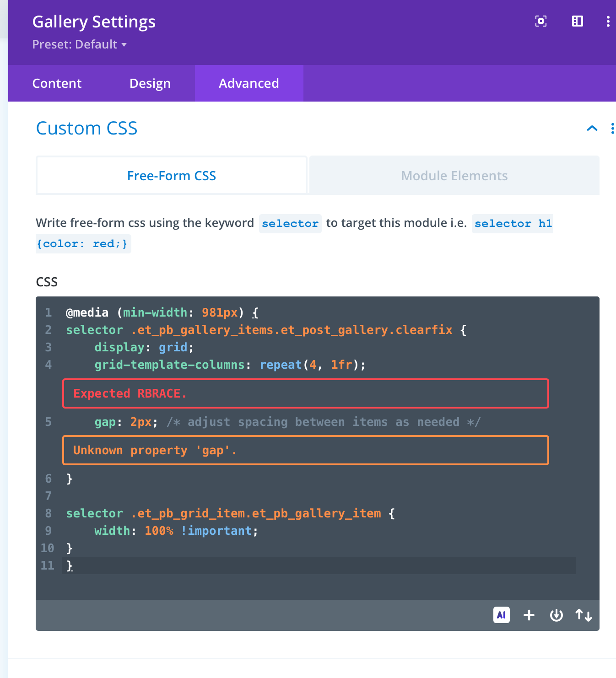The width and height of the screenshot is (616, 678).
Task: Click the expand modal fullscreen icon
Action: pos(540,21)
